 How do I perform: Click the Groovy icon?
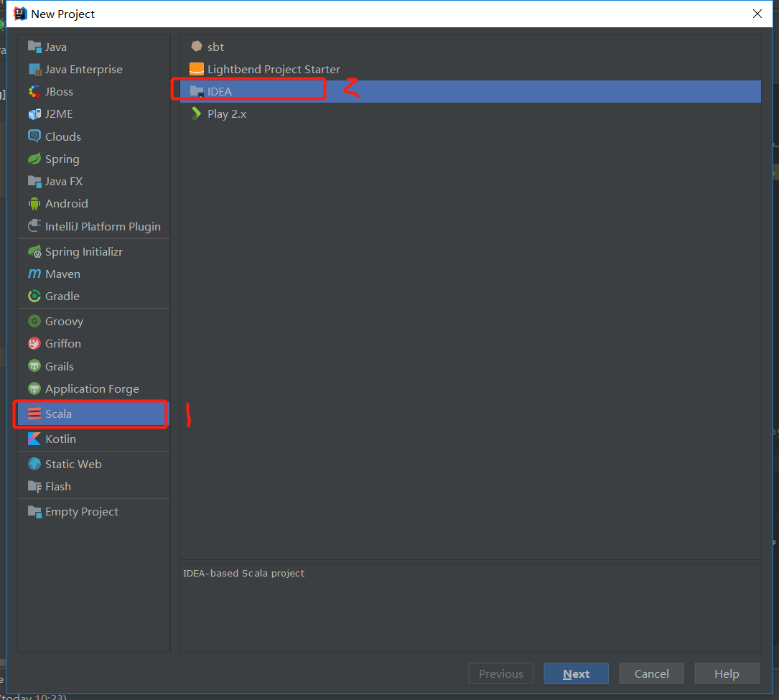(x=34, y=322)
